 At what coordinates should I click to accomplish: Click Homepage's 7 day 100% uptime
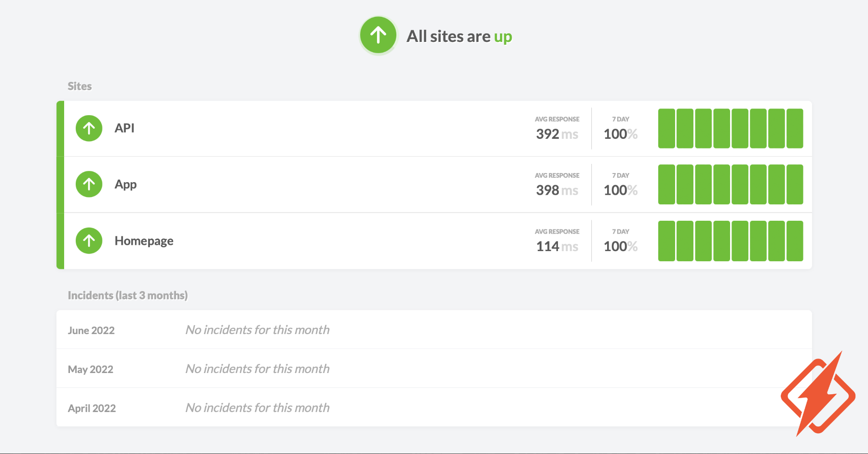(x=621, y=246)
